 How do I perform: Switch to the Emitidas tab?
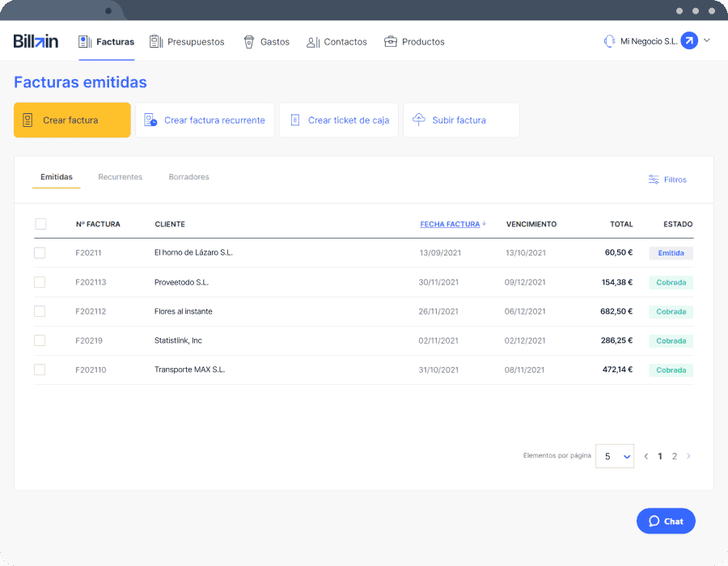(x=56, y=177)
